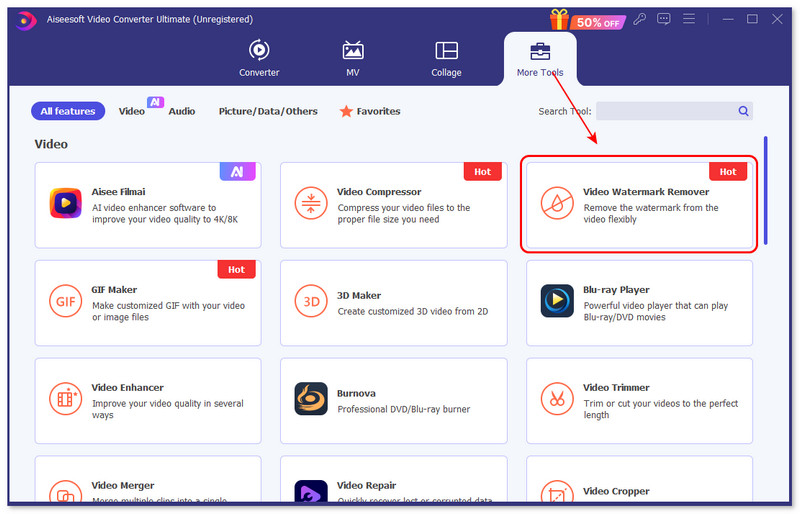Open the Video Repair title
Image resolution: width=800 pixels, height=514 pixels.
tap(366, 485)
